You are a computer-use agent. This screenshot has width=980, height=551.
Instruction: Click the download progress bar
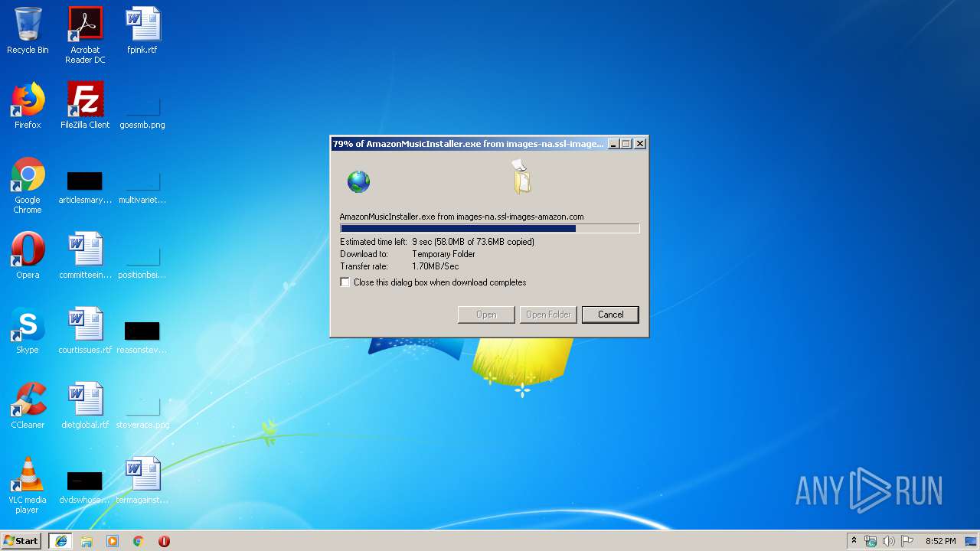489,228
